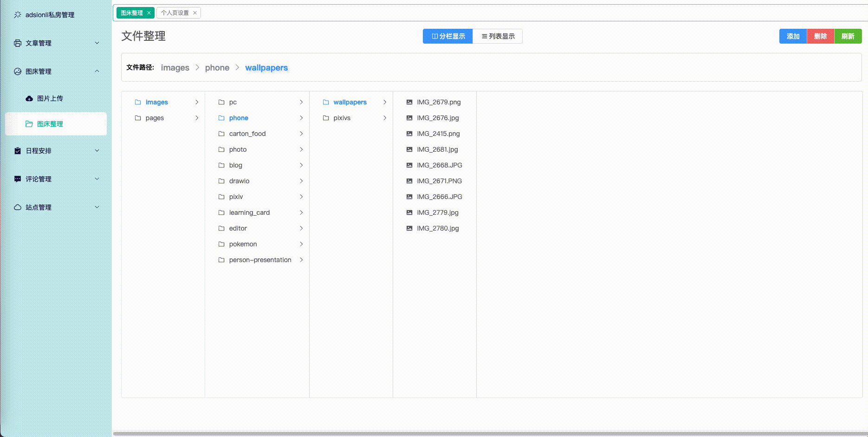
Task: Select the 日程安排 clipboard icon
Action: point(17,150)
